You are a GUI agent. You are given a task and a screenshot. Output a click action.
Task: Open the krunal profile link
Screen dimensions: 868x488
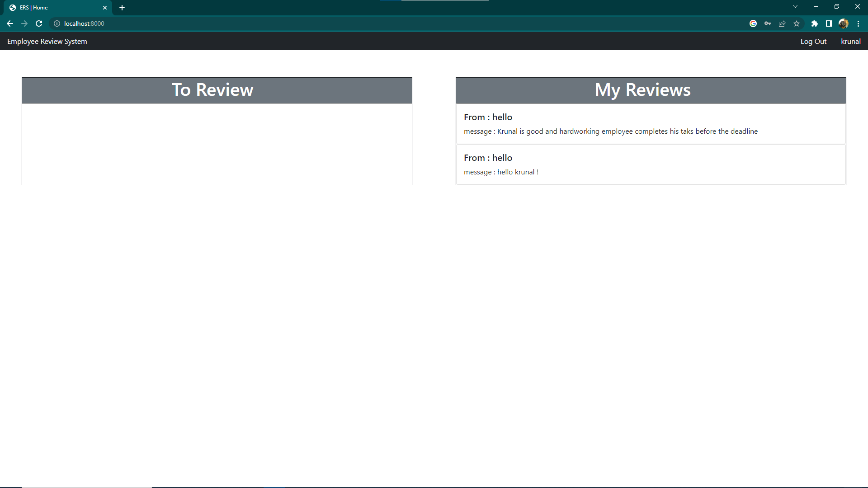pos(850,41)
